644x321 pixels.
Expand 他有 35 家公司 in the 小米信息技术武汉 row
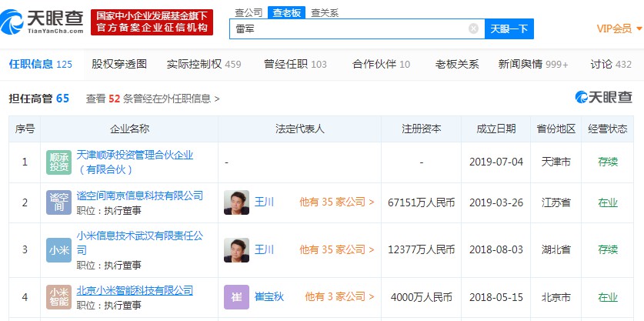[337, 249]
